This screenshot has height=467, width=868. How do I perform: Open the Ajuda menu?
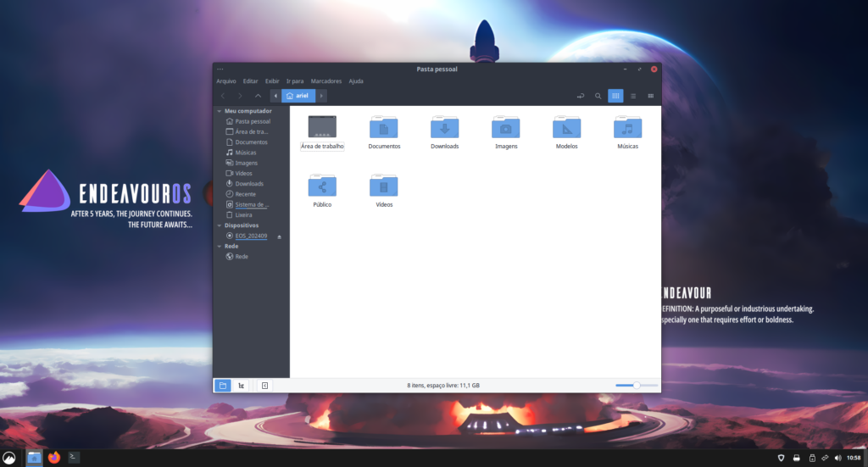click(356, 81)
